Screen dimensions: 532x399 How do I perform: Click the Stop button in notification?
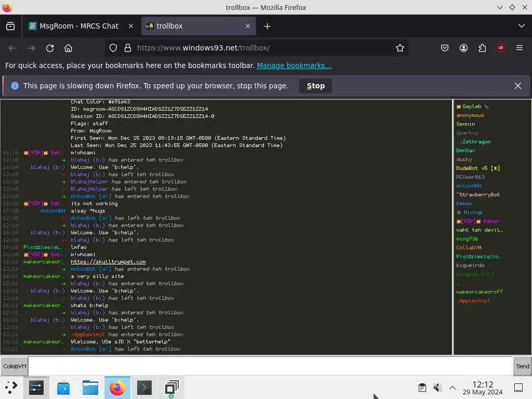click(315, 86)
